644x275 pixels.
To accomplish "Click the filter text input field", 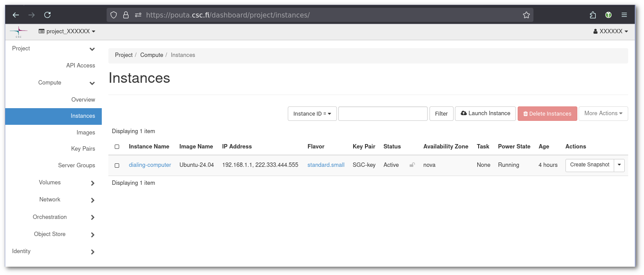I will pyautogui.click(x=383, y=113).
